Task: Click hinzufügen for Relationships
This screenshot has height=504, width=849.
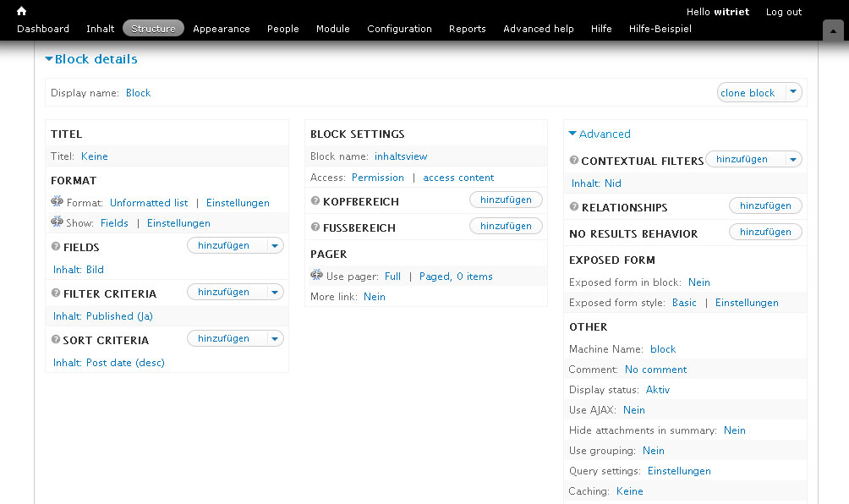Action: click(x=765, y=205)
